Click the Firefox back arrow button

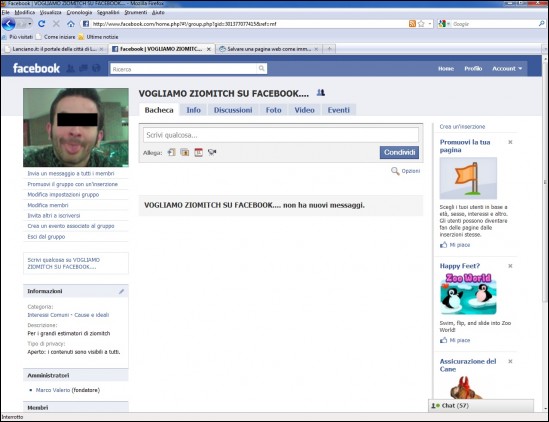tap(9, 24)
